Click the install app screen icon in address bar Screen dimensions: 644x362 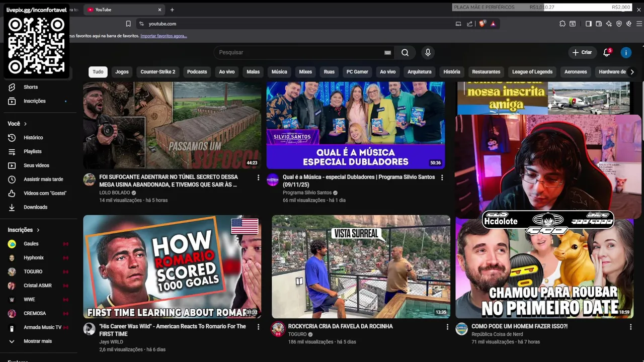coord(458,24)
